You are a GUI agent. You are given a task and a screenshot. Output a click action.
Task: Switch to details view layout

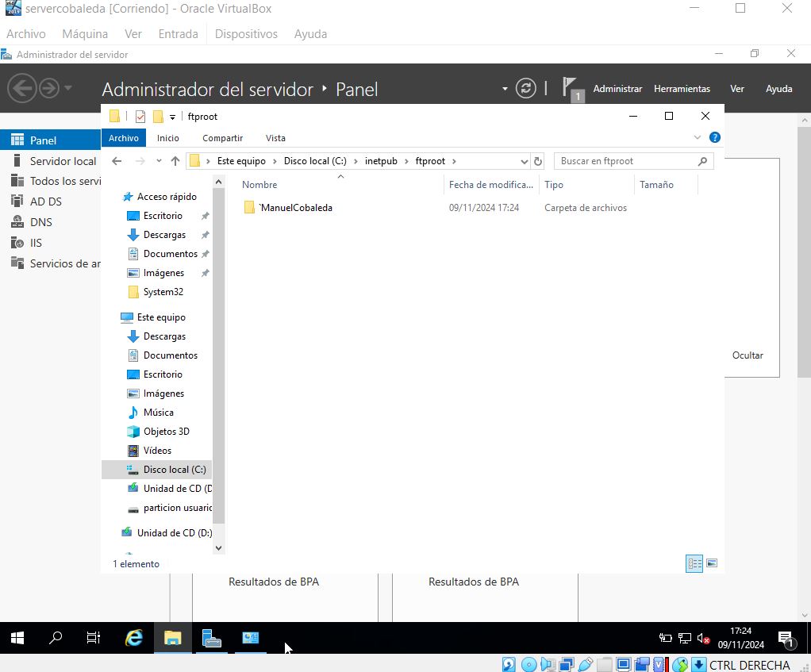point(694,564)
